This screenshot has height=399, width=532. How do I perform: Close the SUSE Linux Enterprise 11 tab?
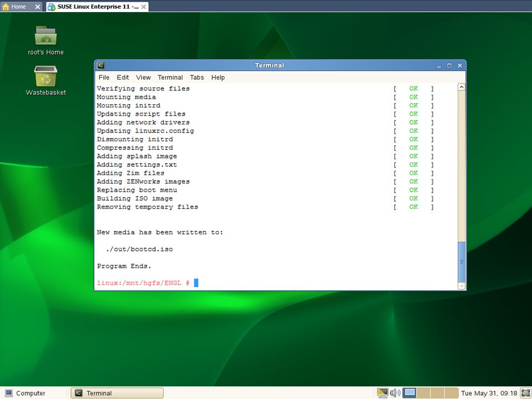click(x=144, y=7)
